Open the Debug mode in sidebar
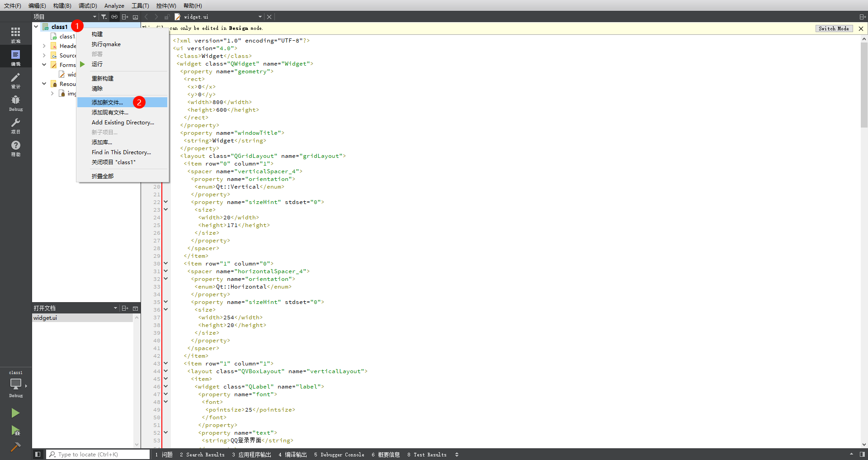Viewport: 868px width, 460px height. coord(16,103)
